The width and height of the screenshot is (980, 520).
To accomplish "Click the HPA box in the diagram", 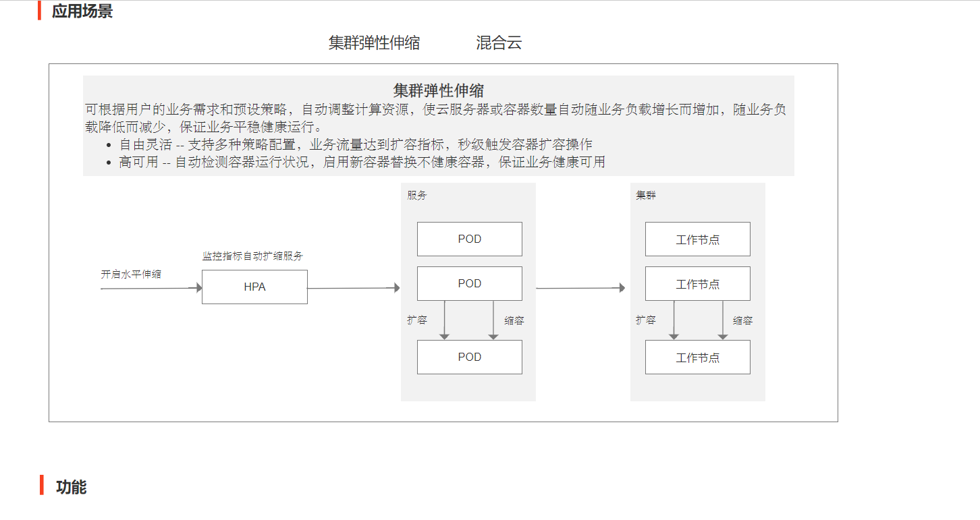I will [x=254, y=287].
